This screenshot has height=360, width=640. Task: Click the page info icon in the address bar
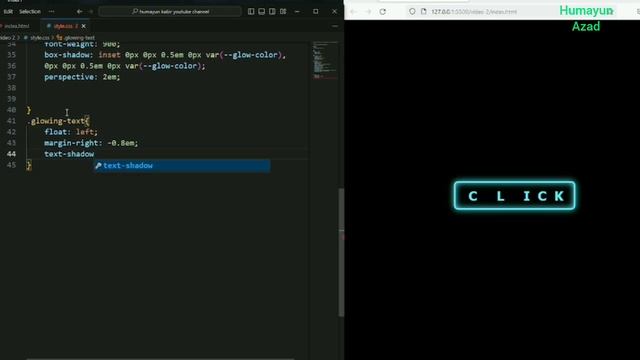[x=424, y=11]
